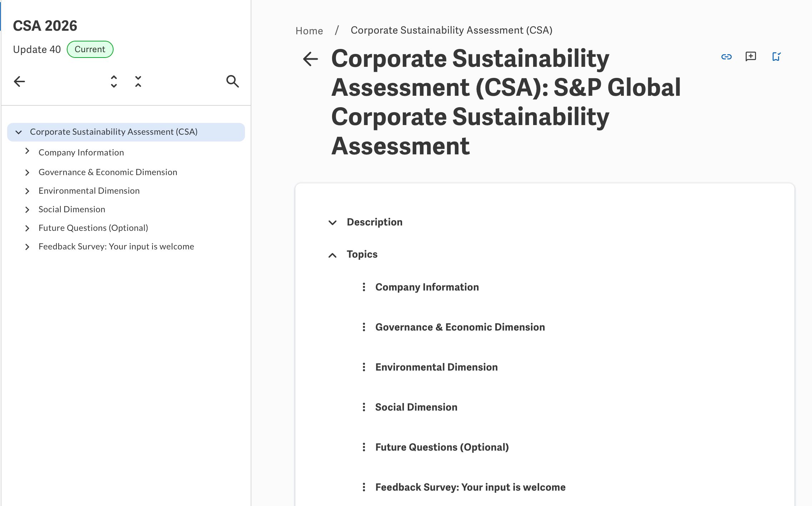Viewport: 812px width, 506px height.
Task: Expand all tree nodes icon
Action: point(114,81)
